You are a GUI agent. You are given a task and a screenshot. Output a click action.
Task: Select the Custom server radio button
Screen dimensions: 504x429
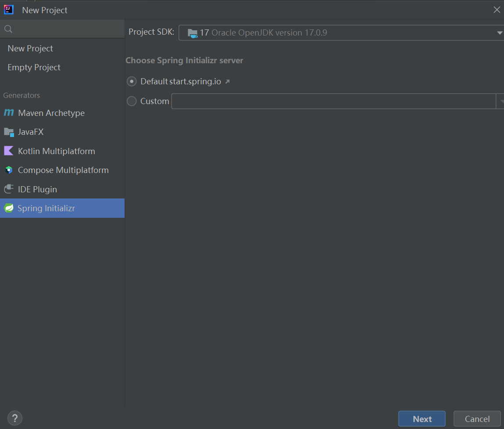tap(132, 101)
